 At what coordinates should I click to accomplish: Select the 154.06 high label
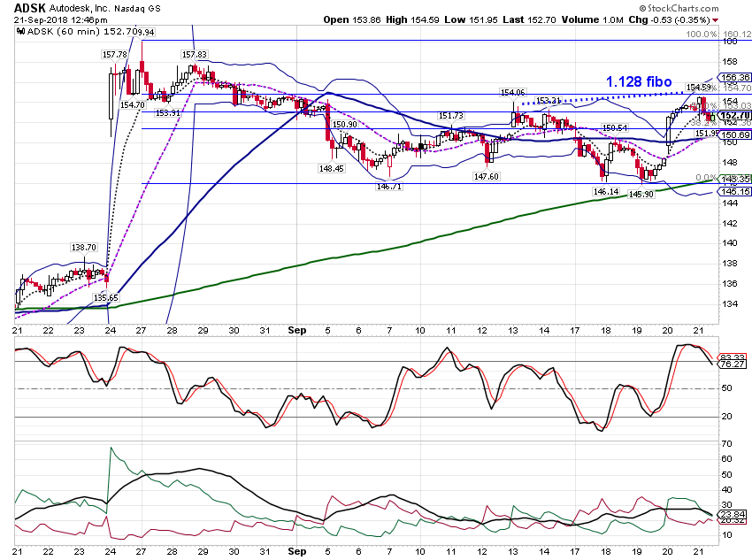coord(512,92)
